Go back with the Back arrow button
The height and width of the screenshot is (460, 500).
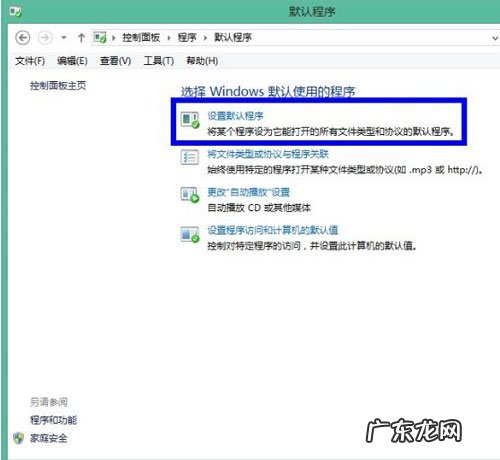point(23,38)
